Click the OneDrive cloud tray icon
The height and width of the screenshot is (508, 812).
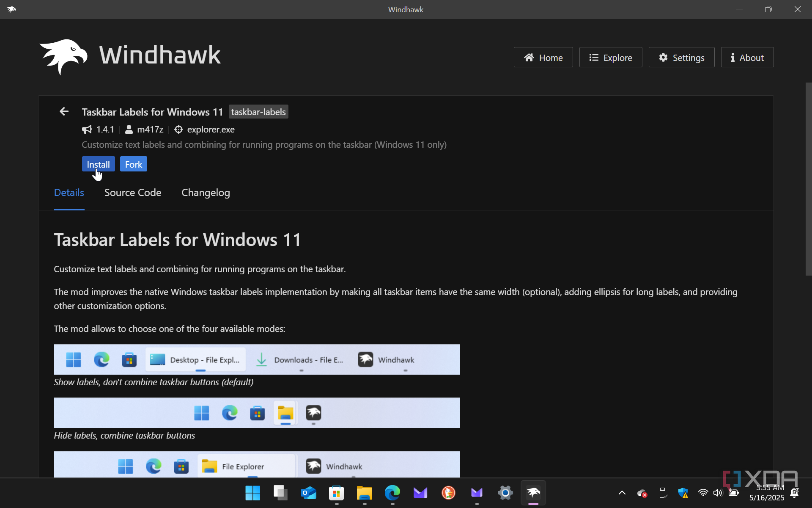(642, 493)
